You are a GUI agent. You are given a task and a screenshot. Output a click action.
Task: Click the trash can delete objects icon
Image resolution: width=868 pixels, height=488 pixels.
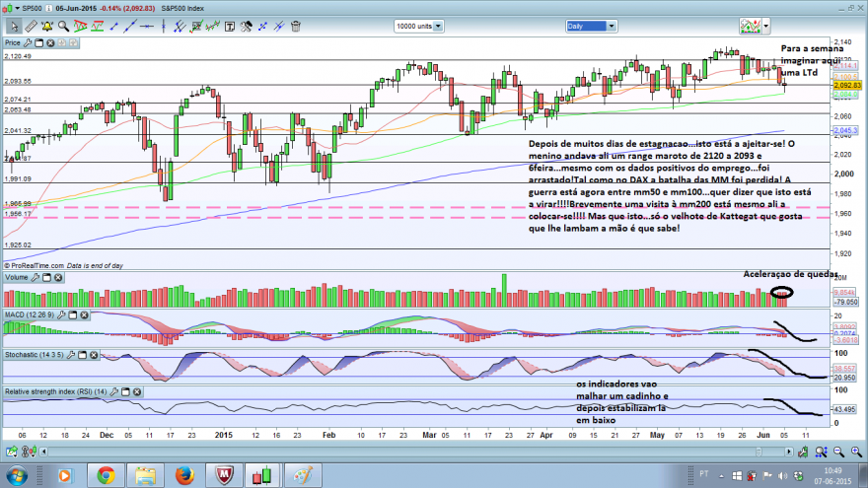coord(296,26)
